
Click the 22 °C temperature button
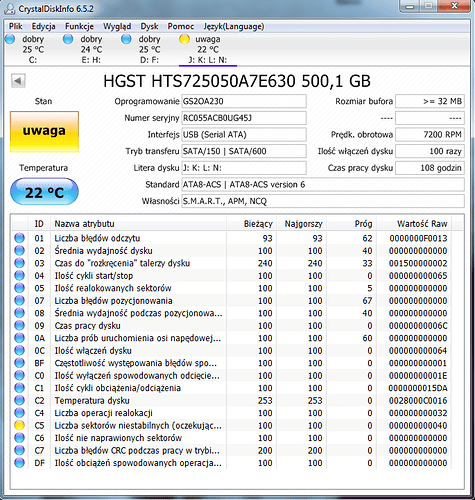(44, 192)
